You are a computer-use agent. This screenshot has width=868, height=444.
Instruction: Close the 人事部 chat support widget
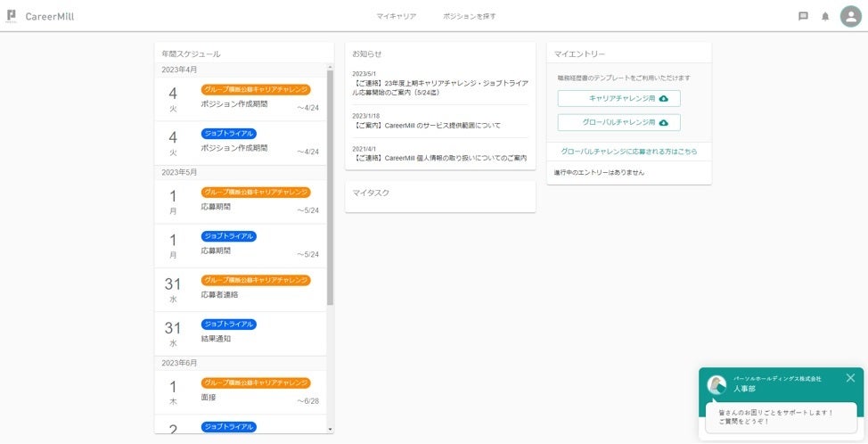[850, 378]
